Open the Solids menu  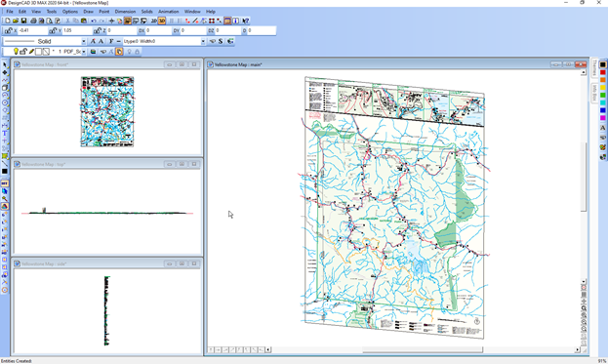(146, 12)
